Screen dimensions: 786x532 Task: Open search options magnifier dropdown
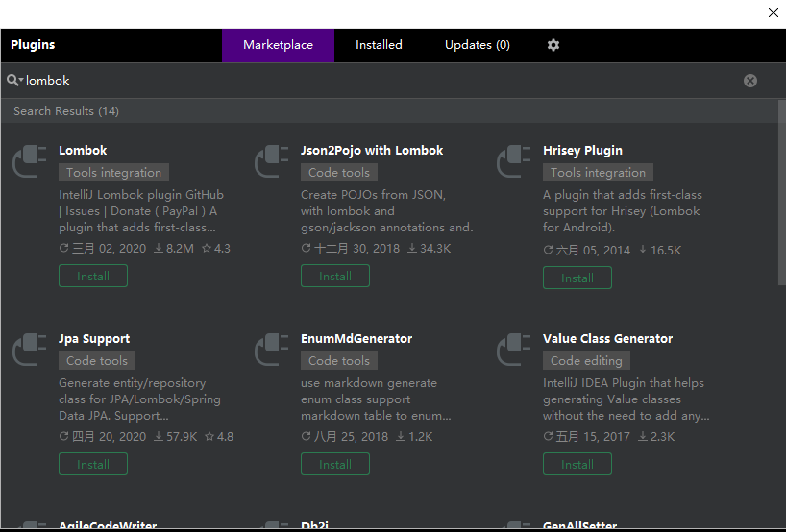14,80
